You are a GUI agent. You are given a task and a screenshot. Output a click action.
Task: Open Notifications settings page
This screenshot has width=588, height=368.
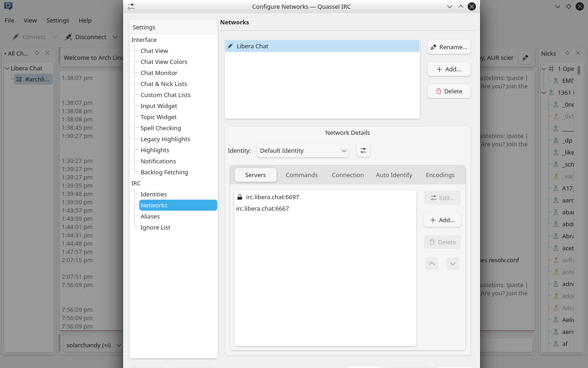pyautogui.click(x=158, y=161)
